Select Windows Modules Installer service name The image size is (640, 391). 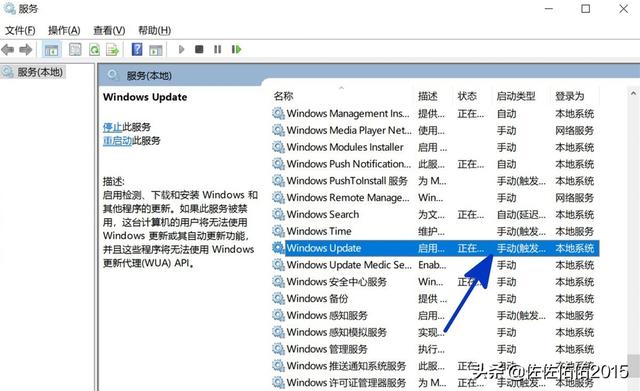pyautogui.click(x=345, y=147)
